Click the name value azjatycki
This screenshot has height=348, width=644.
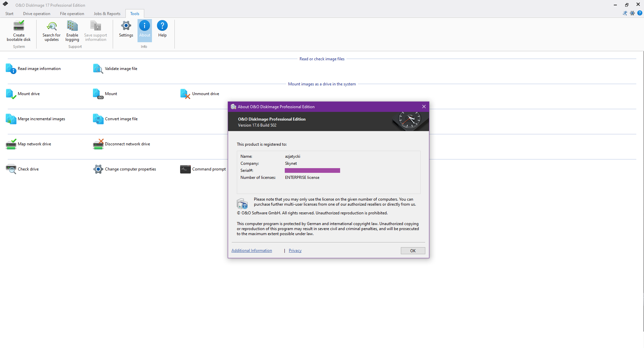[x=292, y=156]
